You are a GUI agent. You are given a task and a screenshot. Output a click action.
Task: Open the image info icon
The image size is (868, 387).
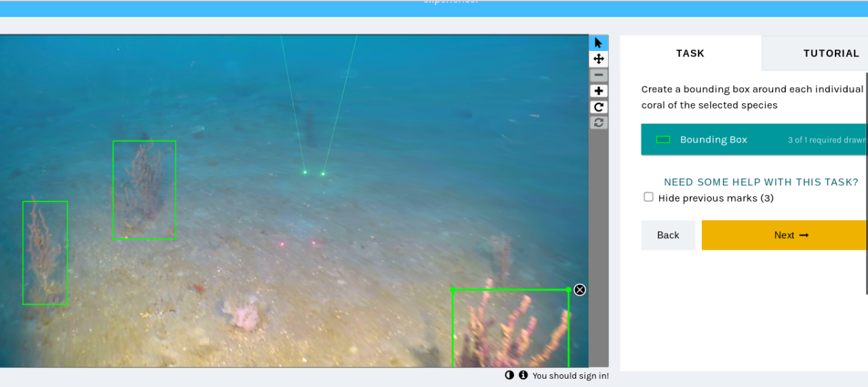tap(523, 375)
